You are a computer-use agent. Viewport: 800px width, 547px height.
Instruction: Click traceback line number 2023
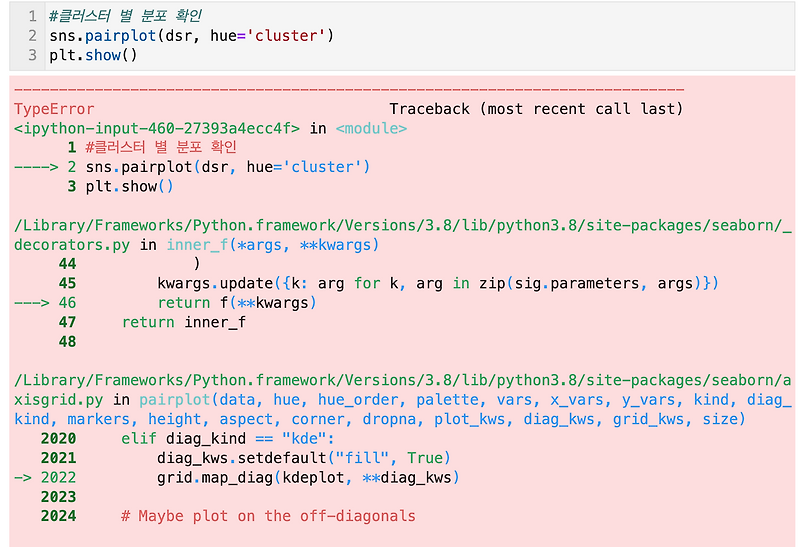click(58, 496)
